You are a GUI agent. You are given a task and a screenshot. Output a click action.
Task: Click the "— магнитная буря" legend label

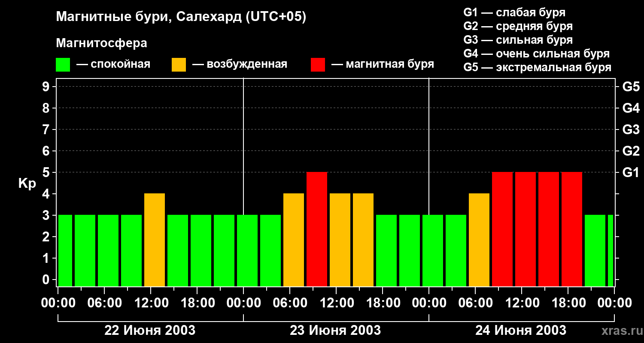click(x=383, y=65)
